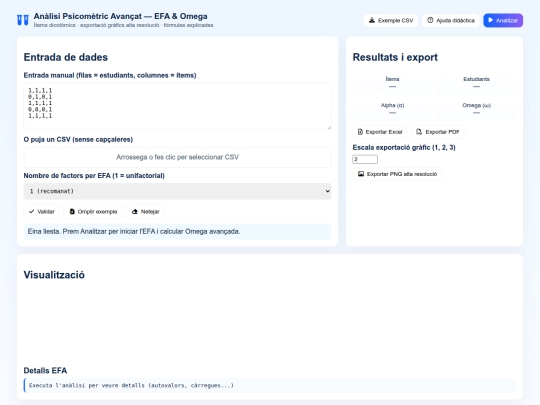Image resolution: width=540 pixels, height=405 pixels.
Task: Click the 'Visualització' heading
Action: pyautogui.click(x=54, y=275)
